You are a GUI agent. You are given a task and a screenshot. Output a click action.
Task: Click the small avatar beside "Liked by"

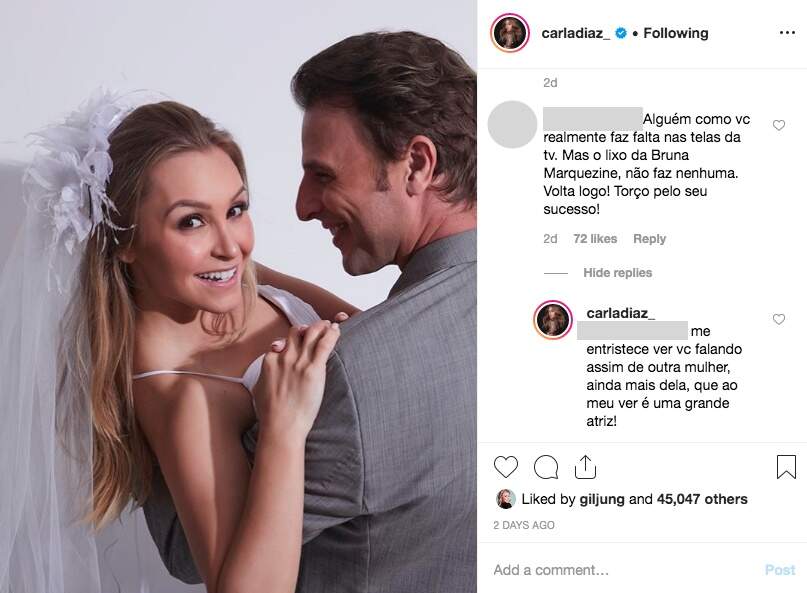coord(506,499)
